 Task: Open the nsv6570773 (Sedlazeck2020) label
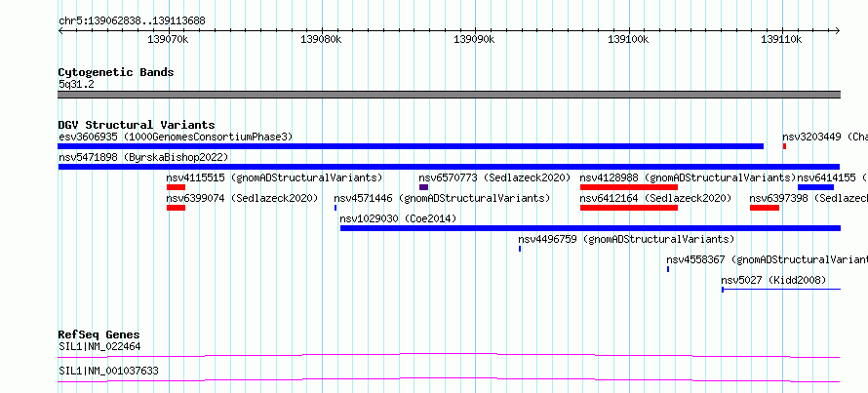point(494,177)
